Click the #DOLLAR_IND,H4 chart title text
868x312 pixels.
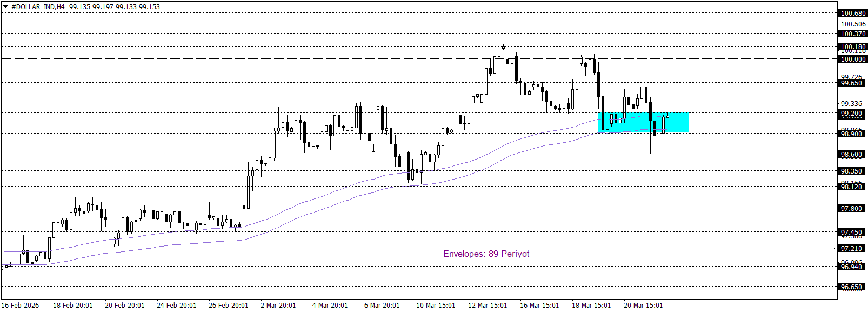click(x=38, y=7)
